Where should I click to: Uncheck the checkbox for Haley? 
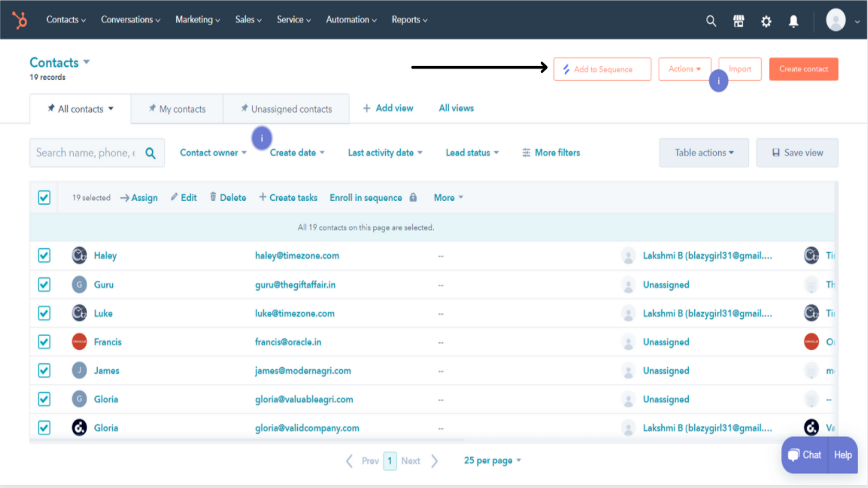point(44,255)
